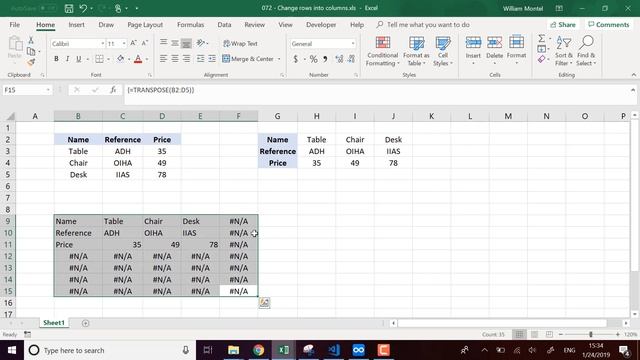Image resolution: width=640 pixels, height=360 pixels.
Task: Toggle Italic formatting
Action: (x=67, y=59)
